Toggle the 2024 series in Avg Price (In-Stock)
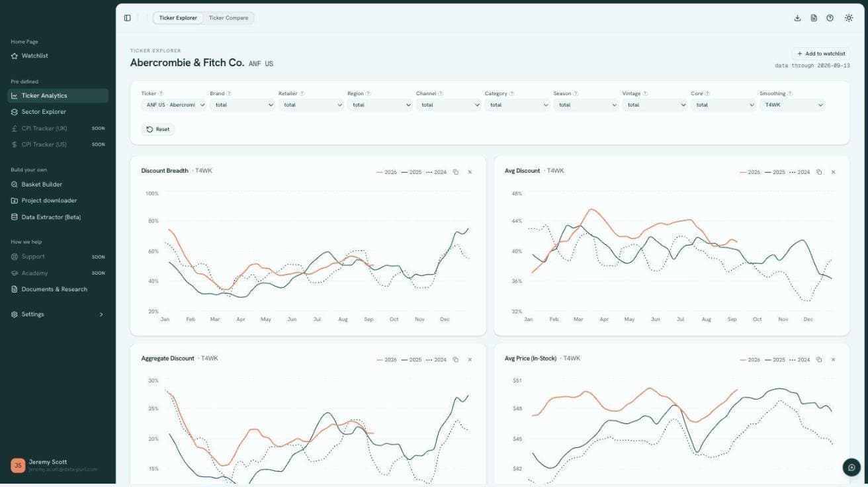 799,360
